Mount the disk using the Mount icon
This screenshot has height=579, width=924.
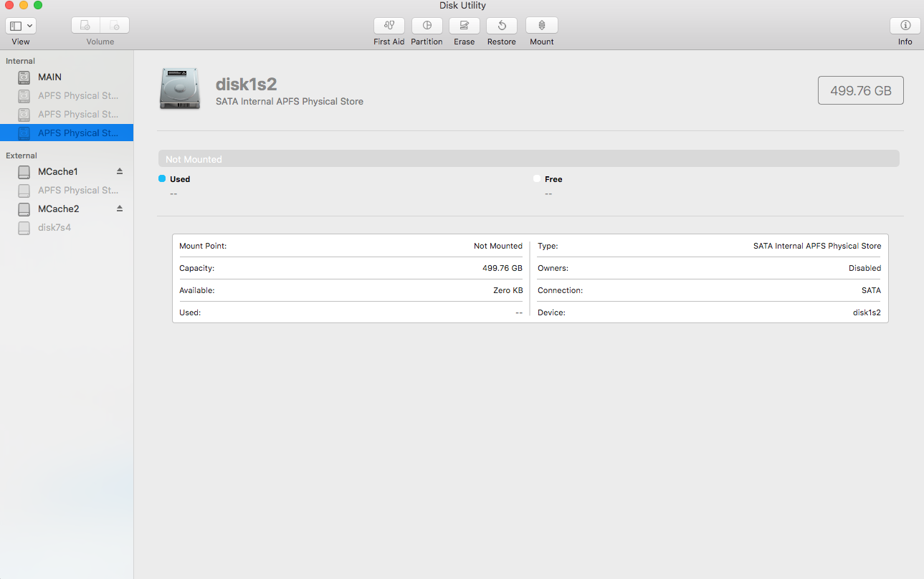pos(542,25)
